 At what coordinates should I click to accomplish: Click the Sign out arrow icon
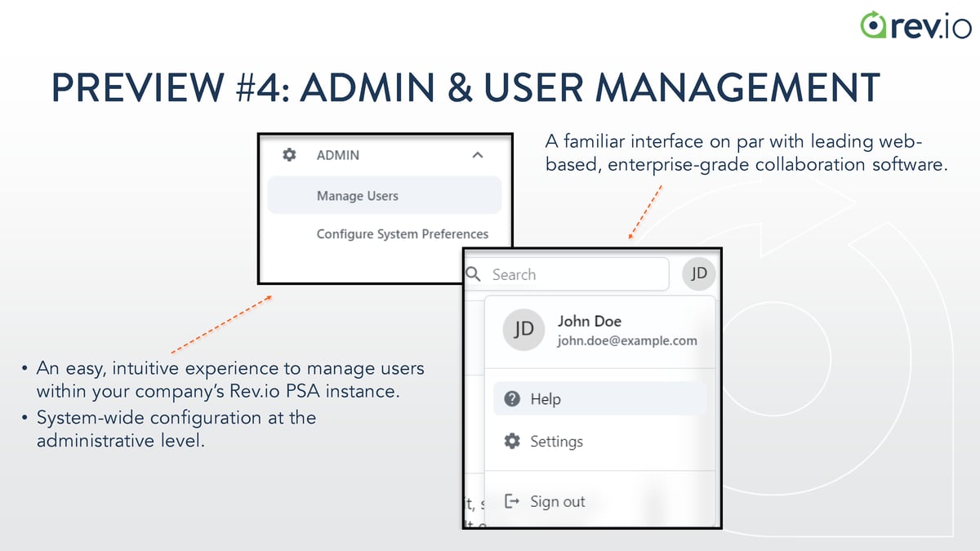click(512, 501)
